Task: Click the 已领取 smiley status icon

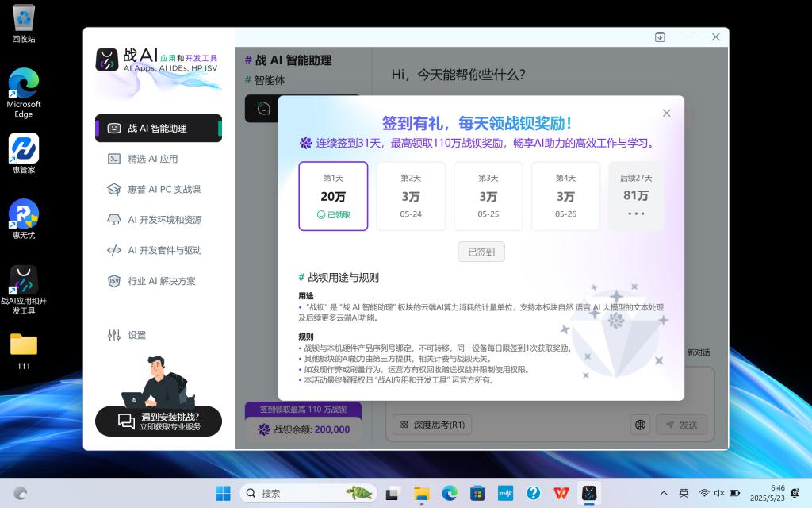Action: click(321, 214)
